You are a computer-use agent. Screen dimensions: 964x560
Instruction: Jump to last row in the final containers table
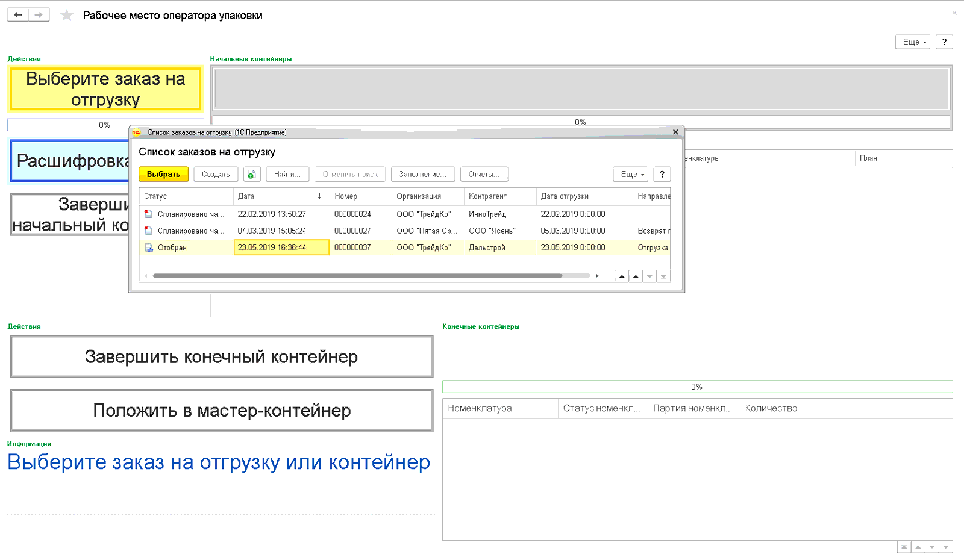tap(946, 547)
